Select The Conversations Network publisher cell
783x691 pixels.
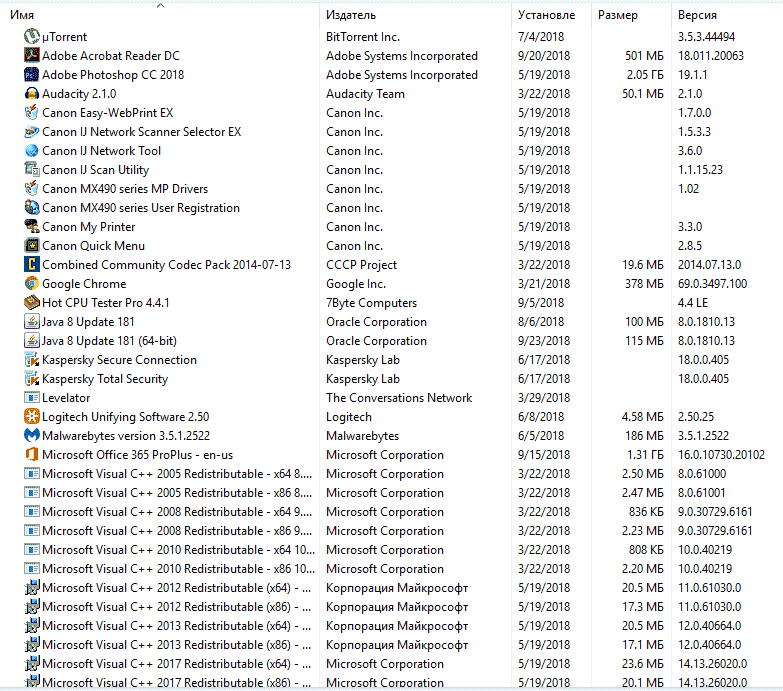[399, 397]
